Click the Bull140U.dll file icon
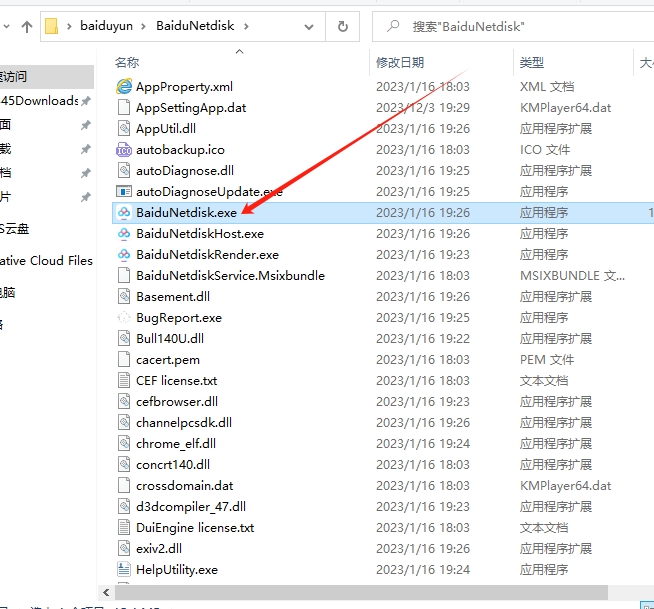Screen dimensions: 654x609 click(x=124, y=338)
